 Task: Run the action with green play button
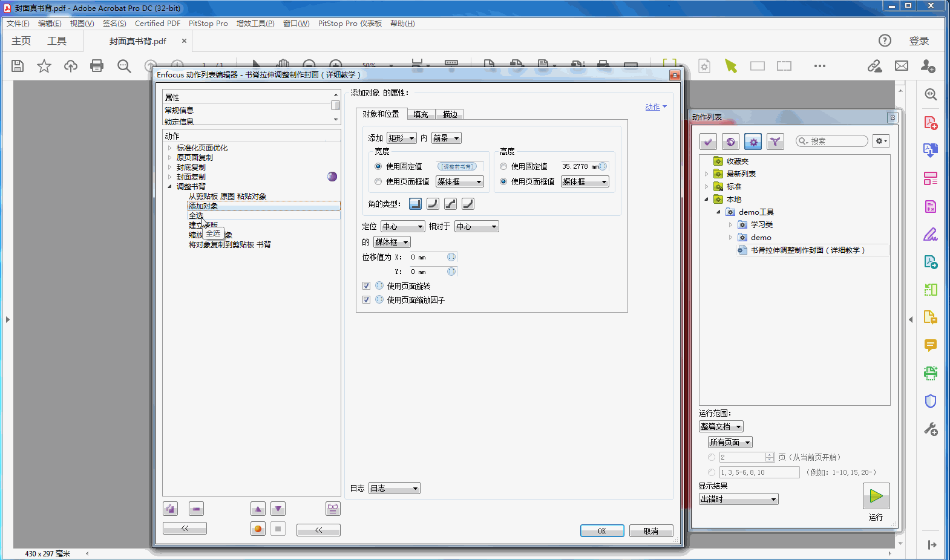tap(876, 496)
